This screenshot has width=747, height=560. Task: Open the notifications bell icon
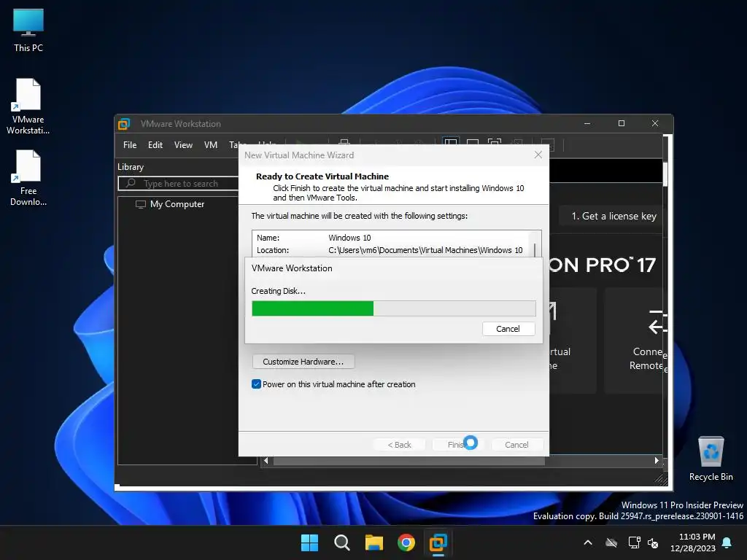click(x=727, y=542)
